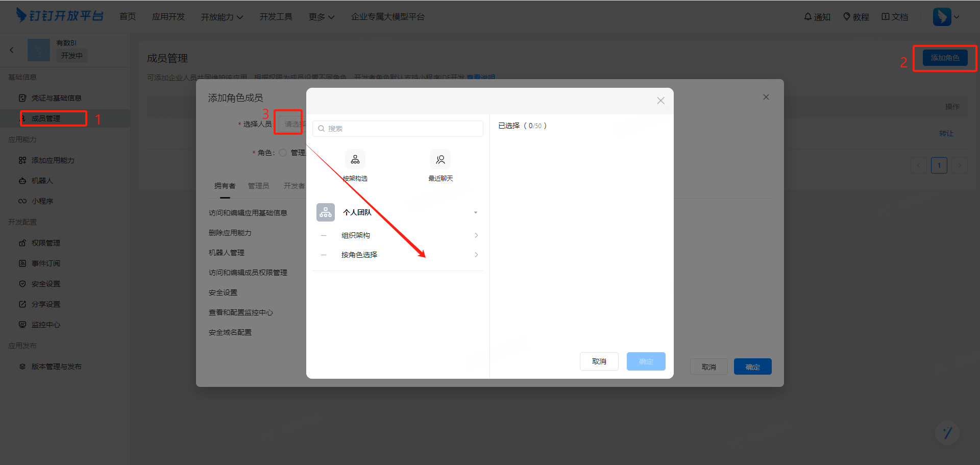Open the 开放能力 dropdown menu

pos(222,17)
